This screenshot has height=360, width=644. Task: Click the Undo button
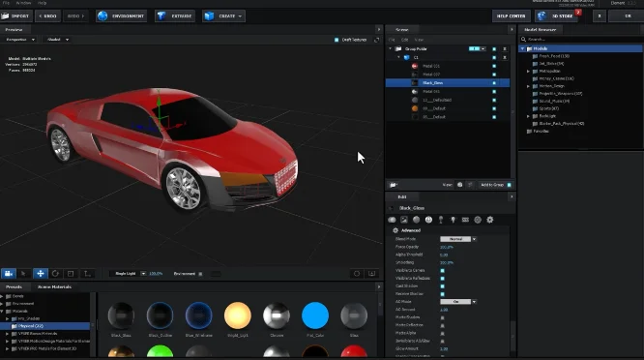pyautogui.click(x=47, y=16)
